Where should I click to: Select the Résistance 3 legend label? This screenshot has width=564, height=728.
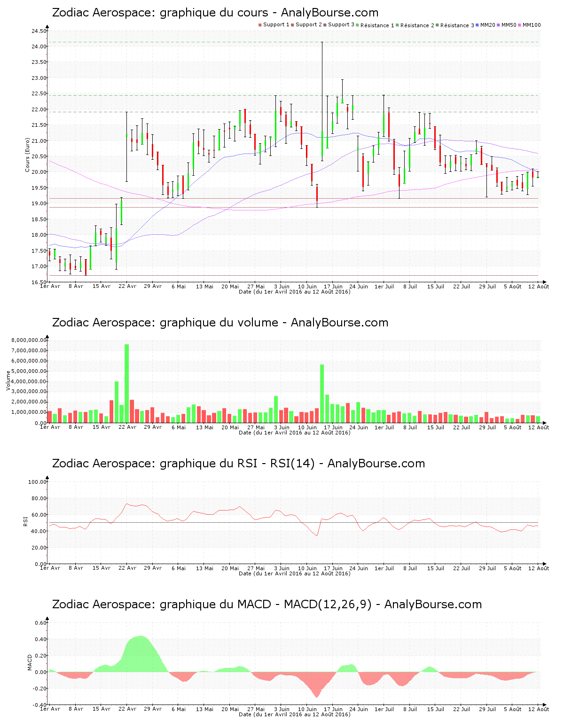(x=457, y=25)
